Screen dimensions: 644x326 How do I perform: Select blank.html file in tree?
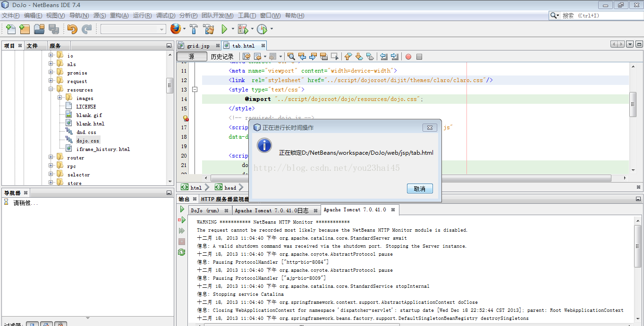[x=90, y=124]
